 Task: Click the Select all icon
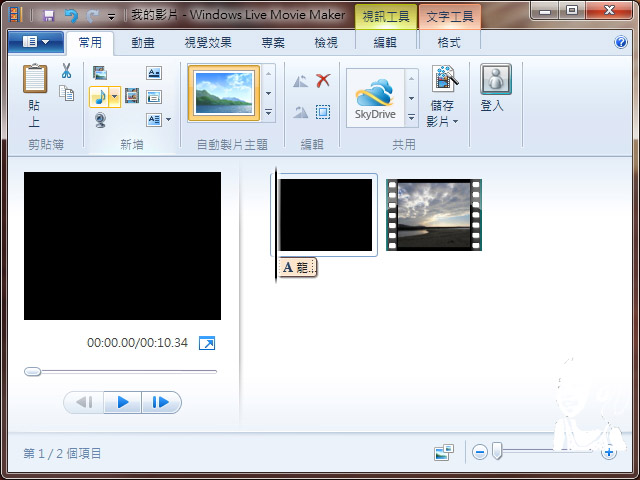click(x=323, y=112)
